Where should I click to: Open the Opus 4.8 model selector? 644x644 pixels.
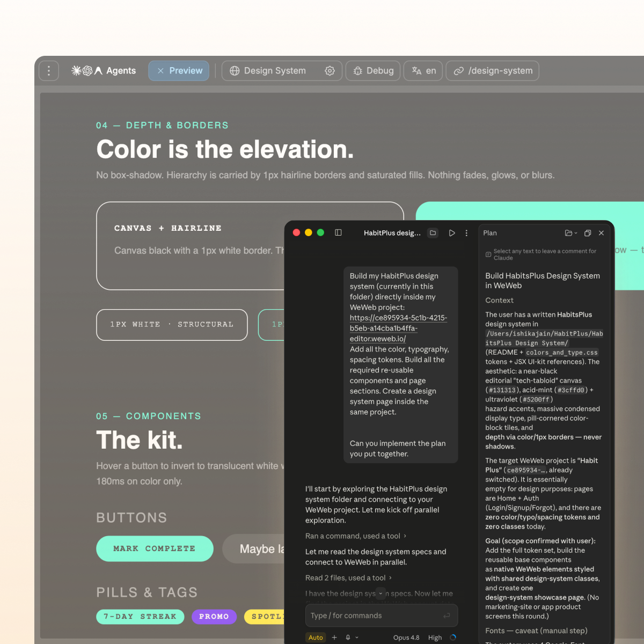pyautogui.click(x=406, y=638)
